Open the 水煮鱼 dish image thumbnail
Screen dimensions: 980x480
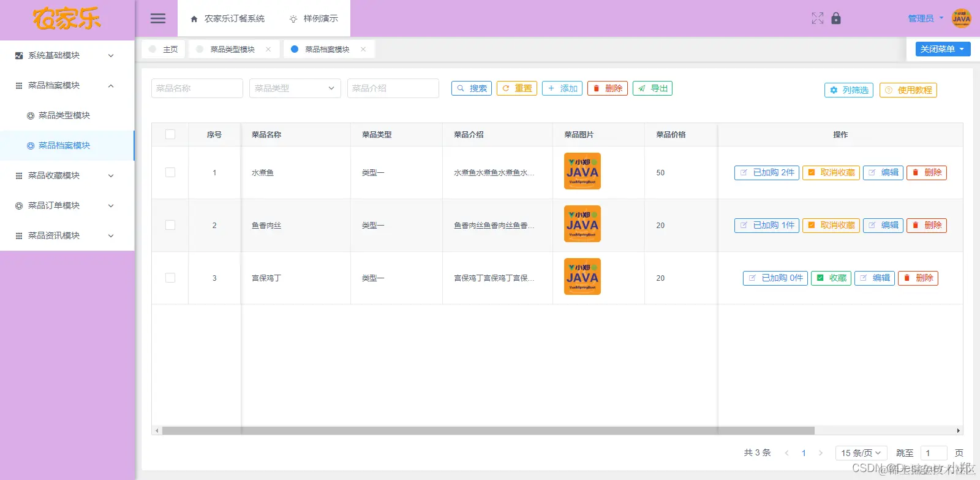tap(582, 171)
